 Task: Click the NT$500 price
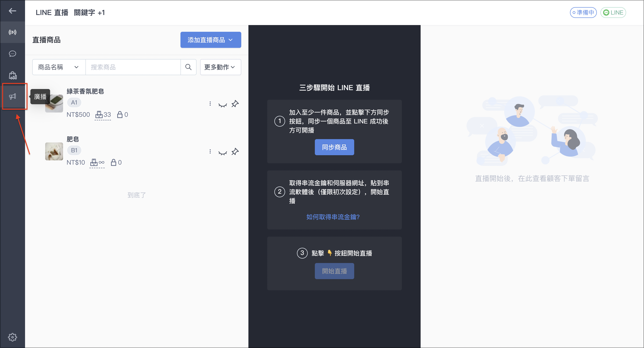coord(78,115)
